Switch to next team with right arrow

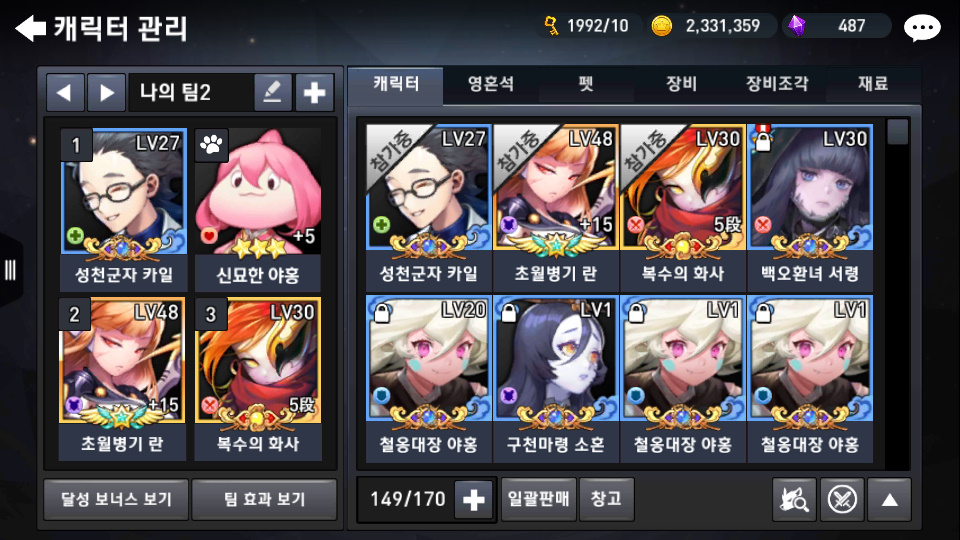pyautogui.click(x=107, y=92)
